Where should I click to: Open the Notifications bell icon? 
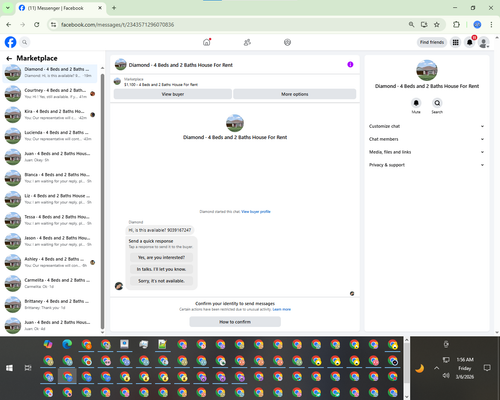tap(470, 42)
